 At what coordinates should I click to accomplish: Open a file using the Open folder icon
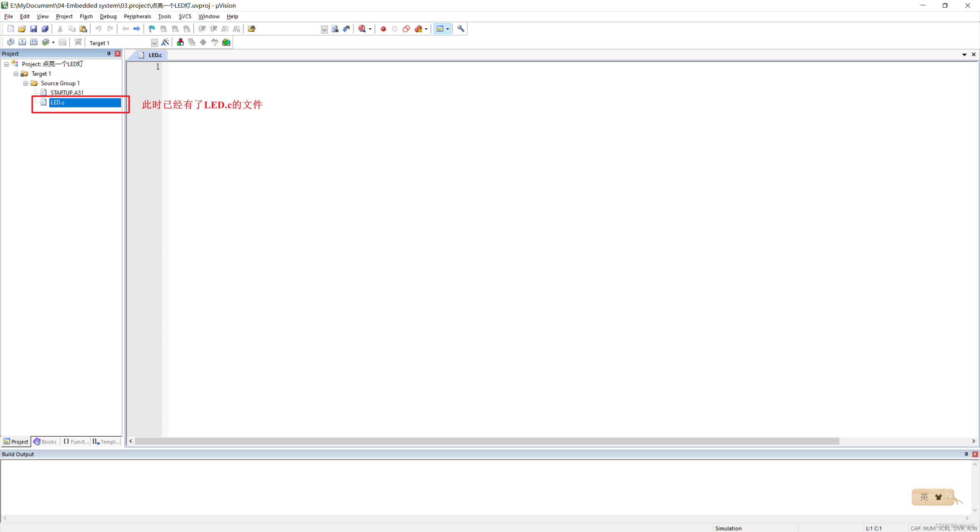22,29
